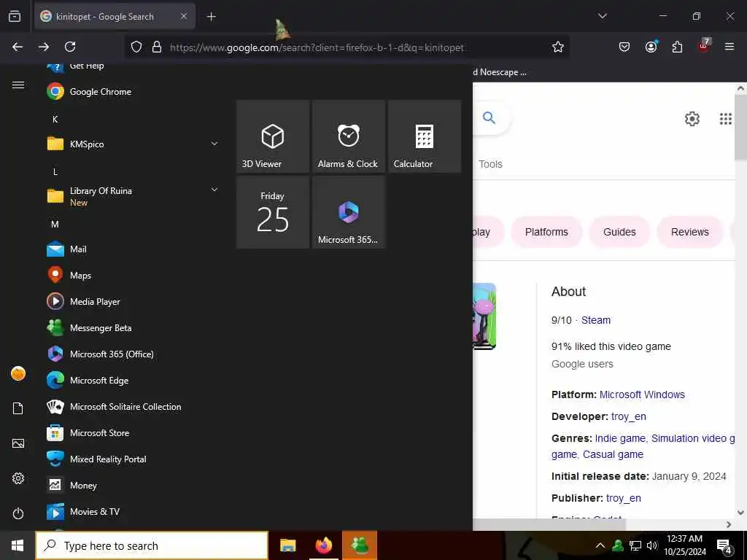Click the Power button in Start
This screenshot has height=560, width=747.
pos(18,513)
